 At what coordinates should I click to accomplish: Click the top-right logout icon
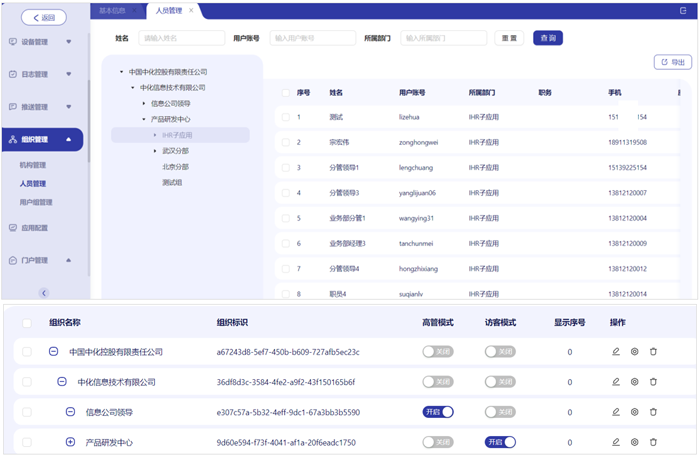684,10
